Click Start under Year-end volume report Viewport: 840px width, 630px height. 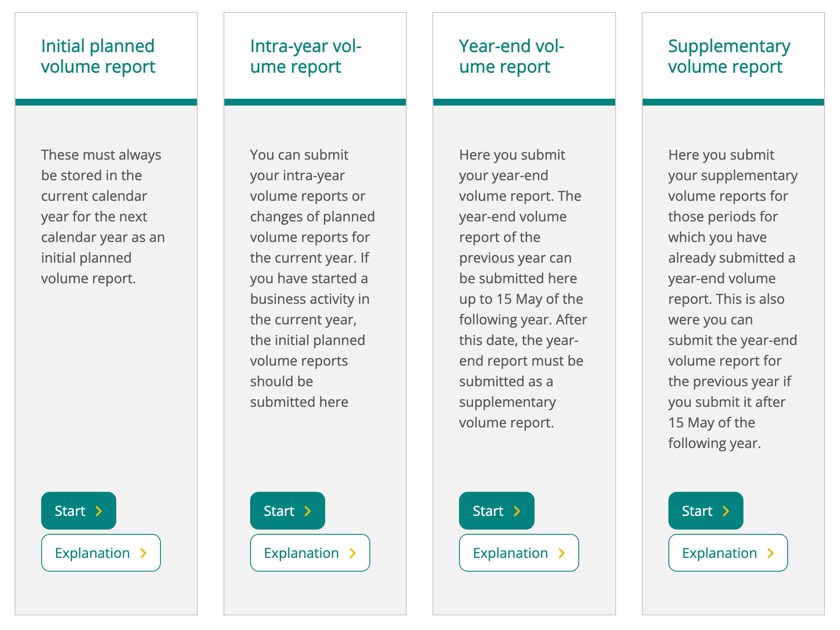tap(496, 511)
